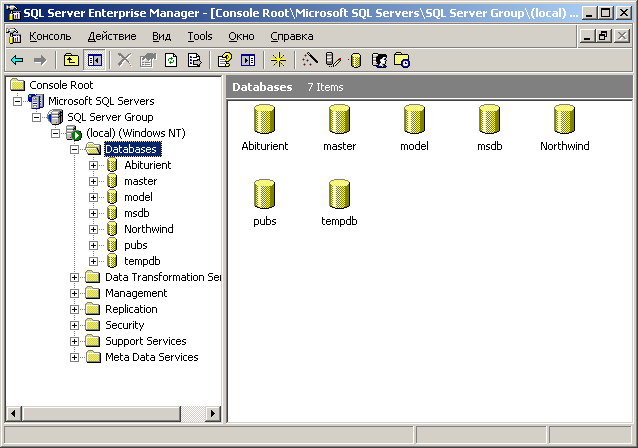Viewport: 638px width, 448px height.
Task: Expand the Management folder node
Action: (75, 293)
